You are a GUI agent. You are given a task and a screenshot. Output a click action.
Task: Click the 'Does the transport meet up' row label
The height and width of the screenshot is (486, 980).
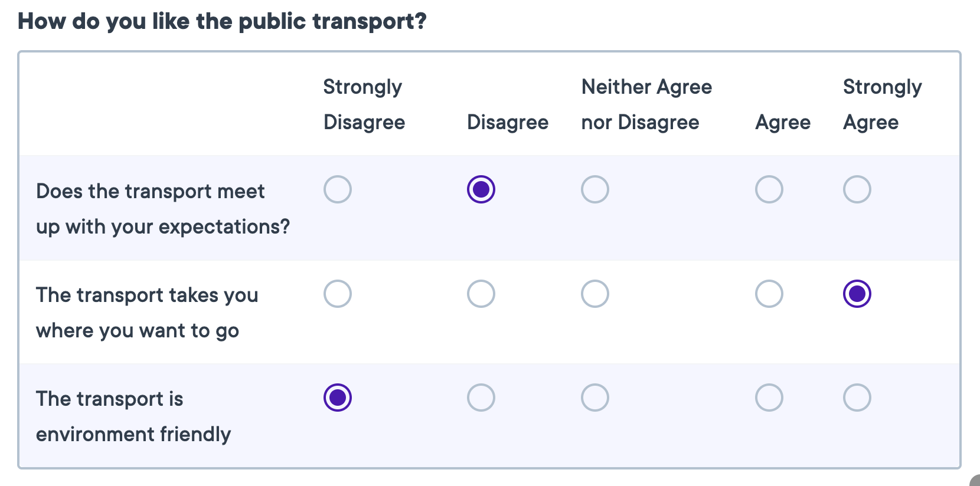pos(163,209)
